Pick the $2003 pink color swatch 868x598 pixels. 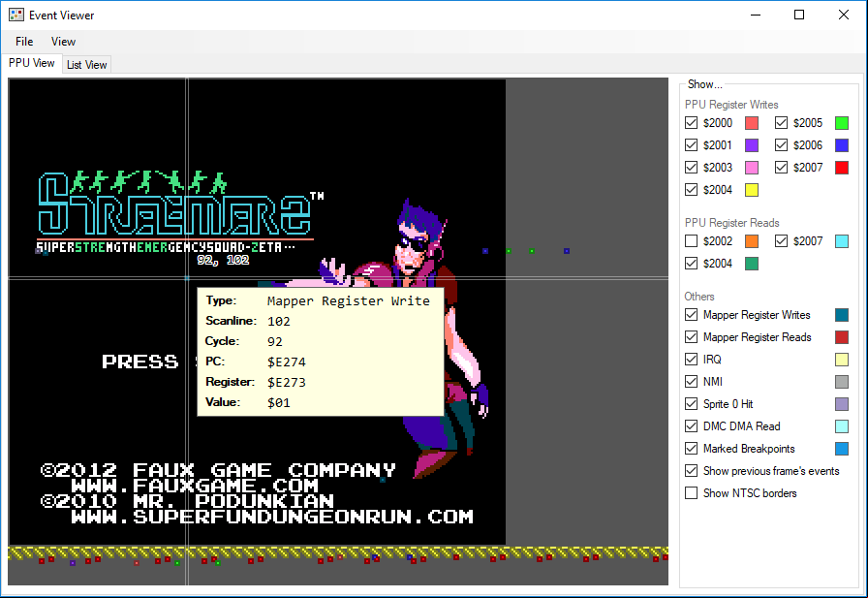[752, 168]
